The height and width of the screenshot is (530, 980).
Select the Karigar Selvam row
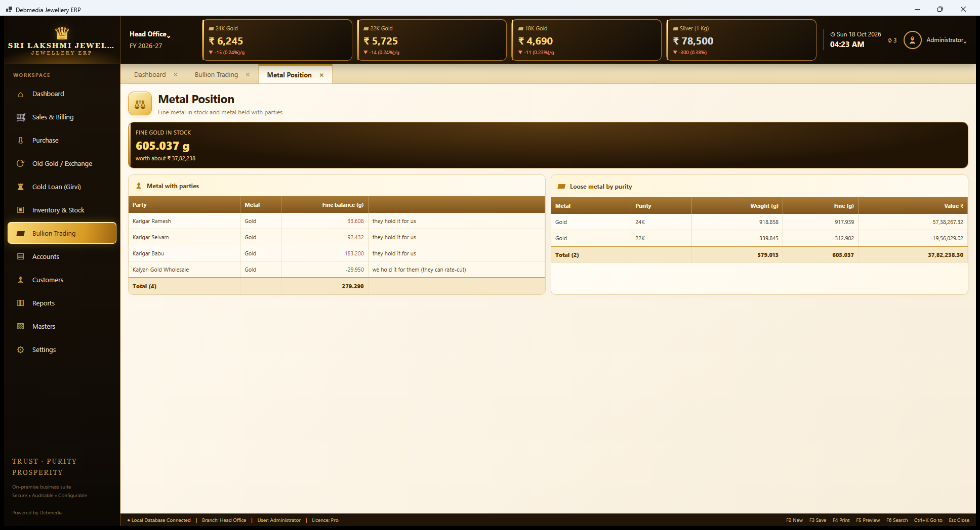click(337, 237)
